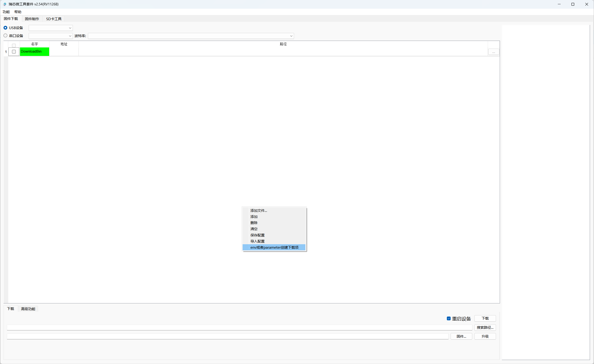Switch to the 固件制作 tab
Viewport: 594px width, 364px height.
[x=32, y=19]
